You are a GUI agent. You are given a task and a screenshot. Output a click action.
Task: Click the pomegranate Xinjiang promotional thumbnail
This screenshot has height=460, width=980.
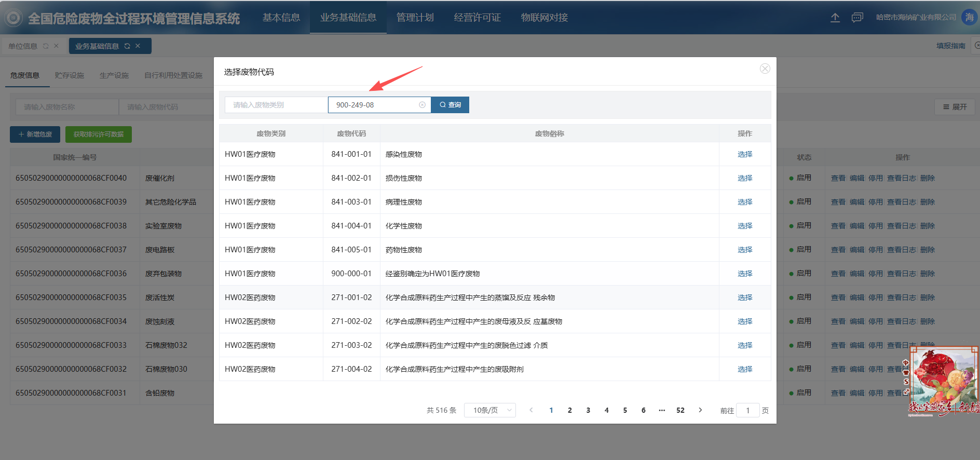tap(943, 382)
